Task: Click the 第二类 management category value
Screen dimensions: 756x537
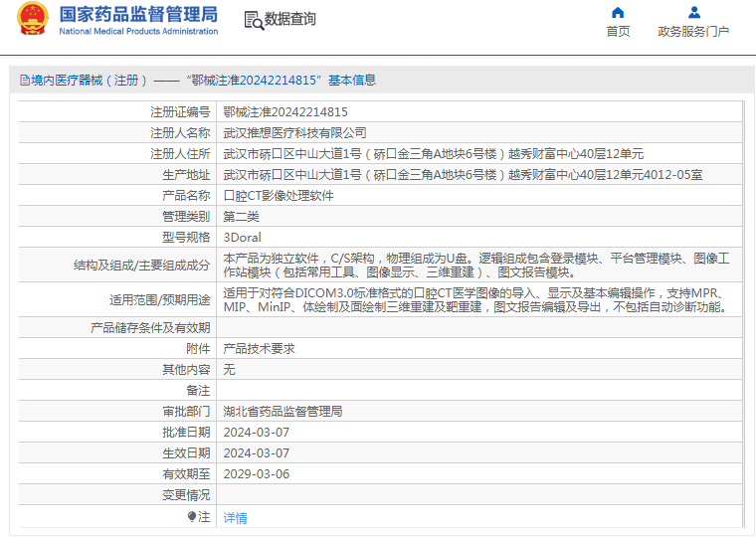Action: [241, 217]
